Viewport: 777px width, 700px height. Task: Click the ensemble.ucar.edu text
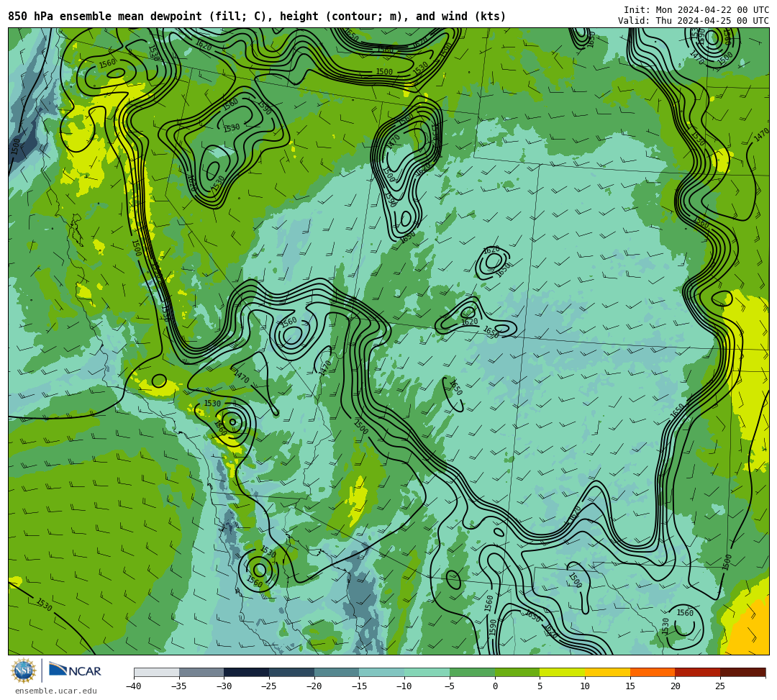click(56, 691)
